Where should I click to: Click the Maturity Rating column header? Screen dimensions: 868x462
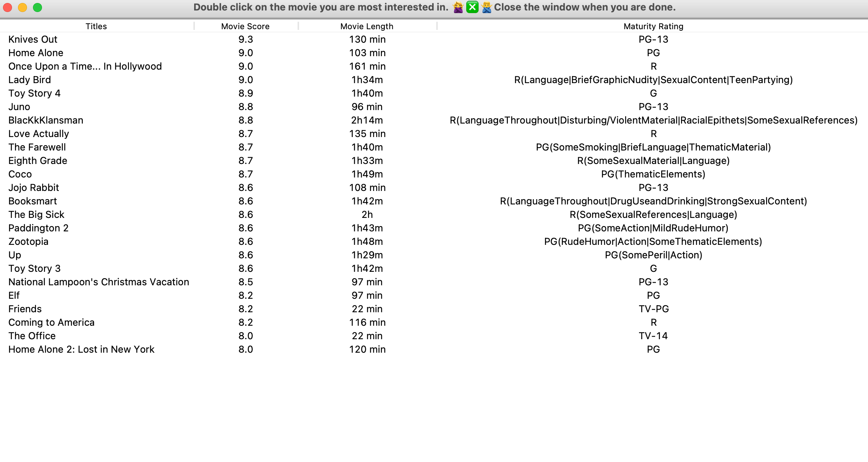(653, 26)
